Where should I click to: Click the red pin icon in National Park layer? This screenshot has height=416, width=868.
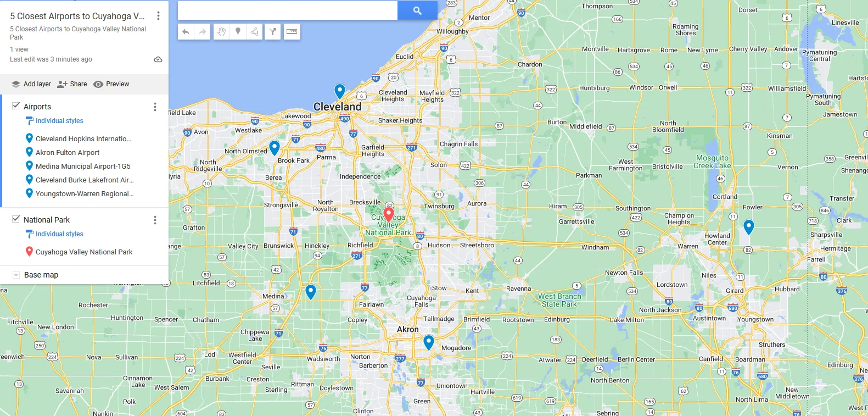(30, 251)
